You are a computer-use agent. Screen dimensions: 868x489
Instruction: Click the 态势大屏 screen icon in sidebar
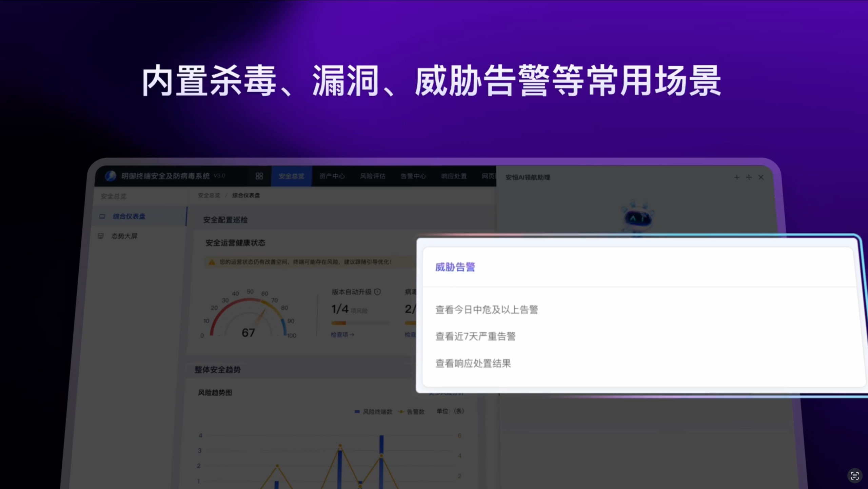101,236
